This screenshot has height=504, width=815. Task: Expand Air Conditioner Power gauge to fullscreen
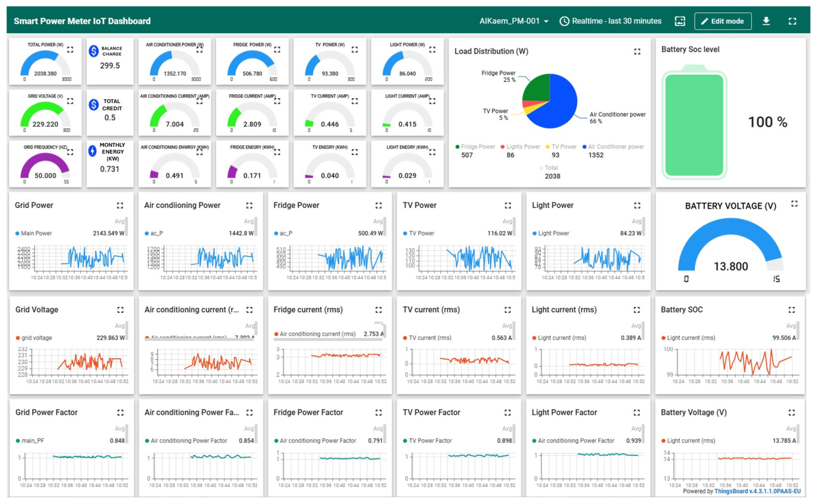click(x=200, y=50)
